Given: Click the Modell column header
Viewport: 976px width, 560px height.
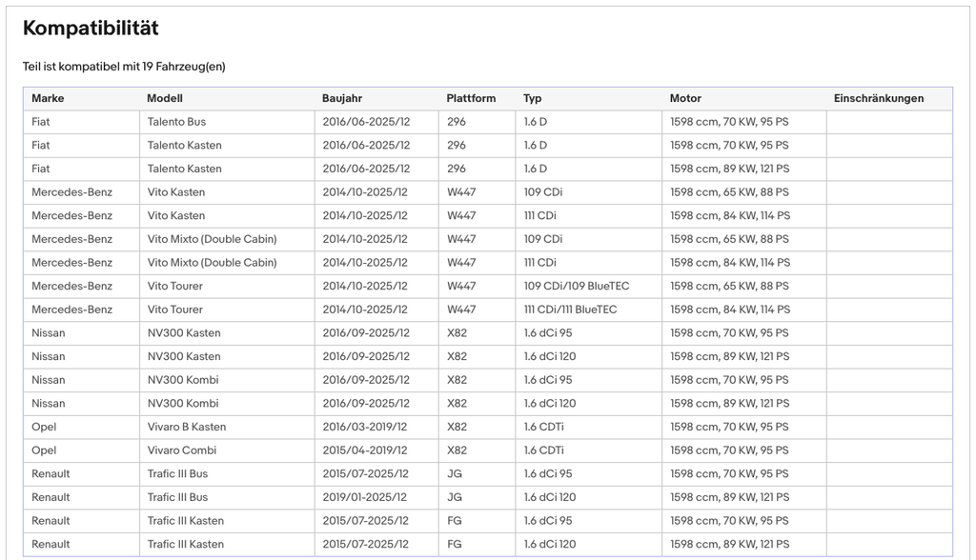Looking at the screenshot, I should coord(164,98).
